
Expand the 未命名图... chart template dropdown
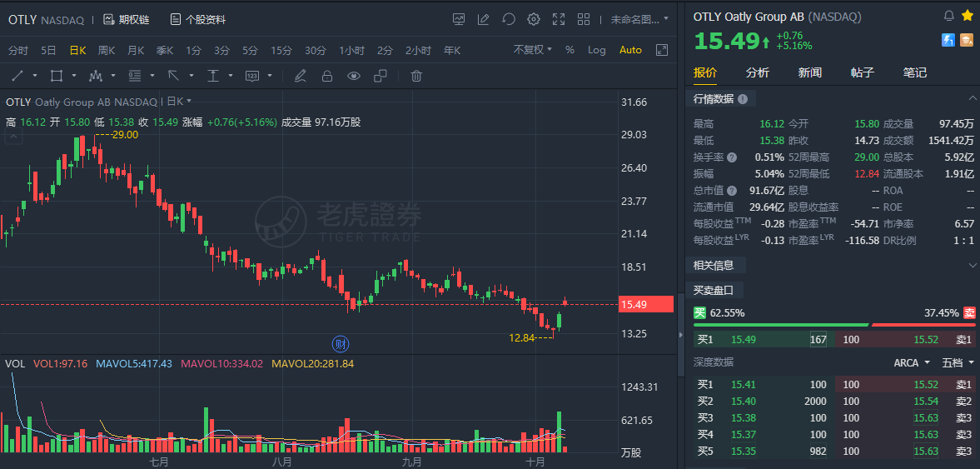(639, 19)
